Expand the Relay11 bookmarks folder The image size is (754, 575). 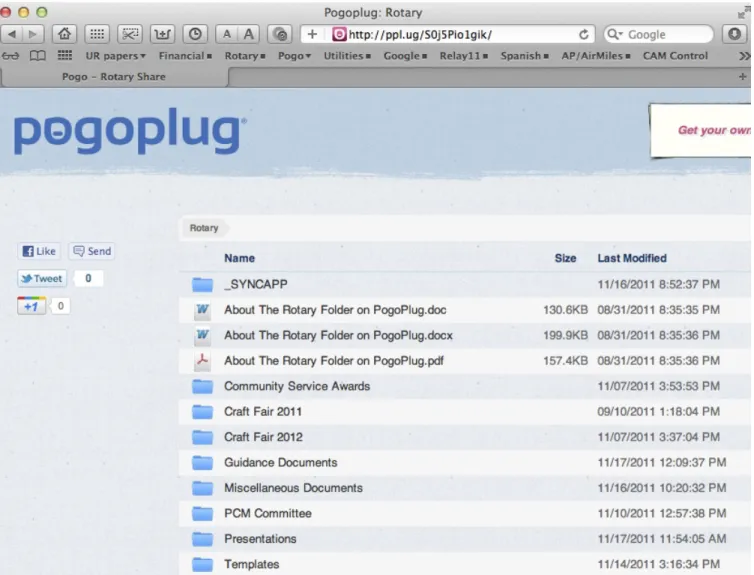coord(464,56)
